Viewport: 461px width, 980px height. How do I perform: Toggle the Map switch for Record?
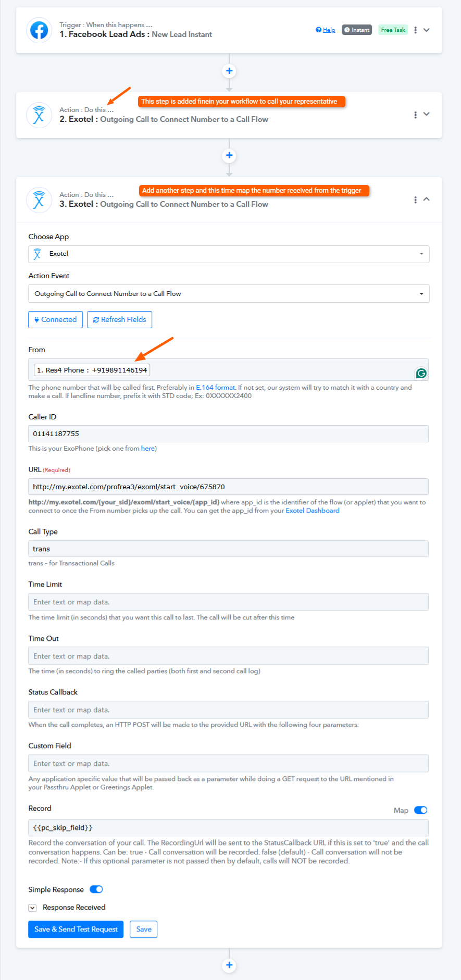420,810
